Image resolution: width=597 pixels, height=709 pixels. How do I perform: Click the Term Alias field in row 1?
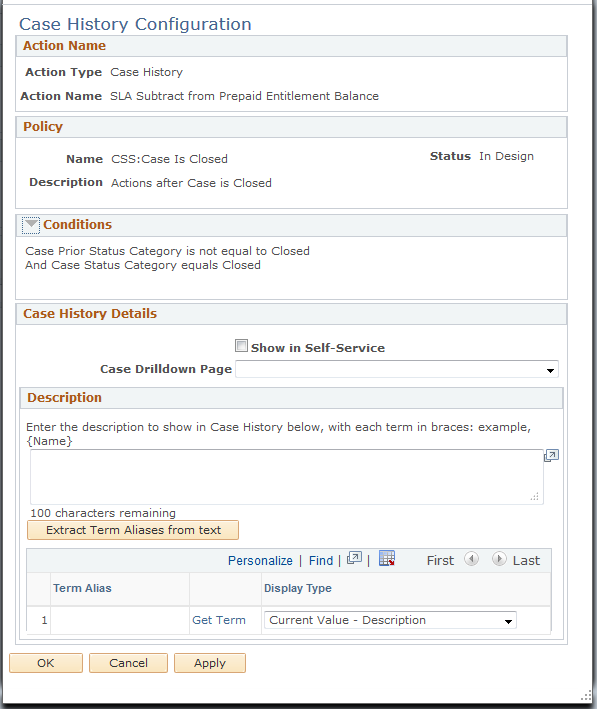coord(120,620)
